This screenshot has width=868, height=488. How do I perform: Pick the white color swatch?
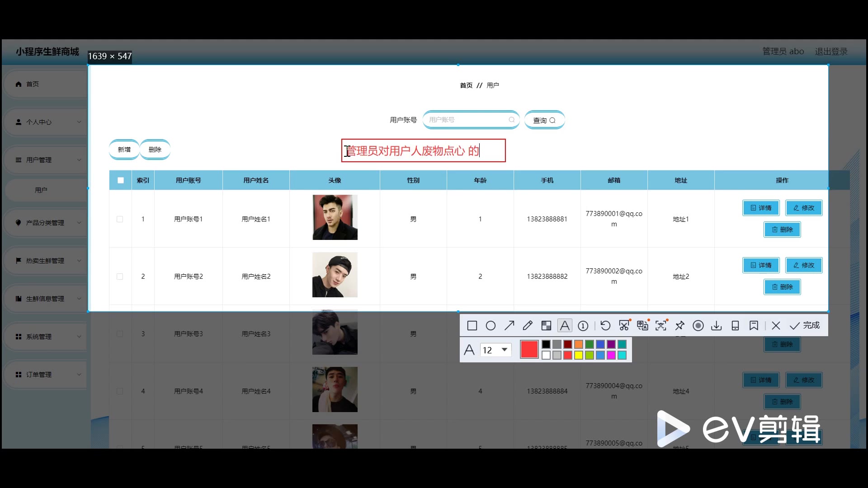(546, 355)
